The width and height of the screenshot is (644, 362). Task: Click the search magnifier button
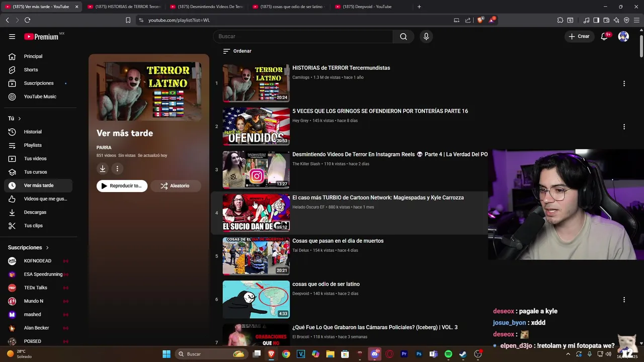point(404,36)
